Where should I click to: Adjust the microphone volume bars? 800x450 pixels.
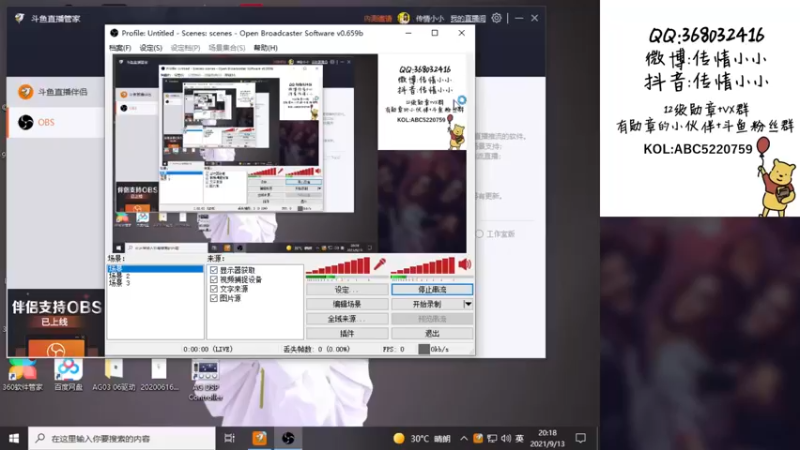pos(338,266)
